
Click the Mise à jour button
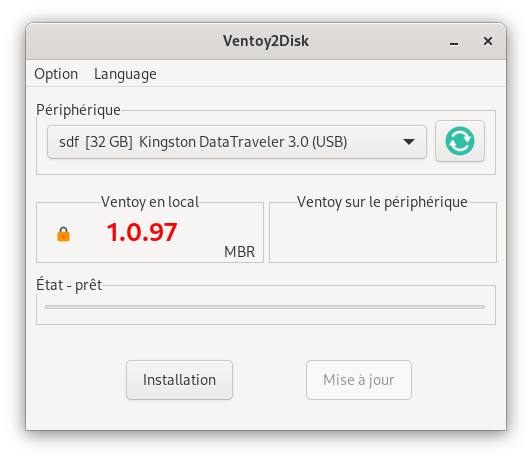359,380
